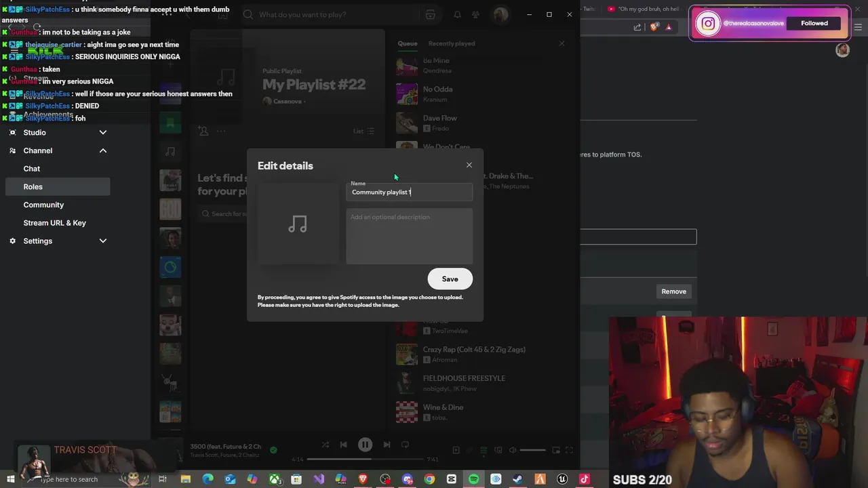868x488 pixels.
Task: Skip to next track in Spotify
Action: [387, 445]
